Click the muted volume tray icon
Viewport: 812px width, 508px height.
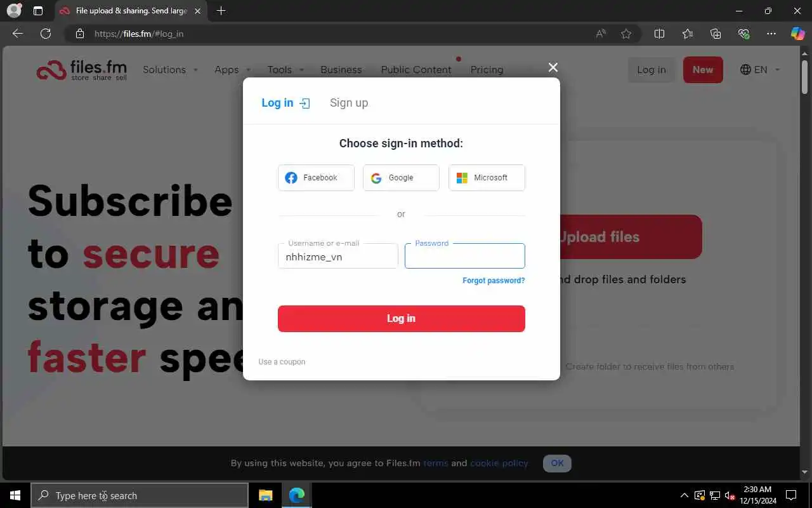coord(730,495)
